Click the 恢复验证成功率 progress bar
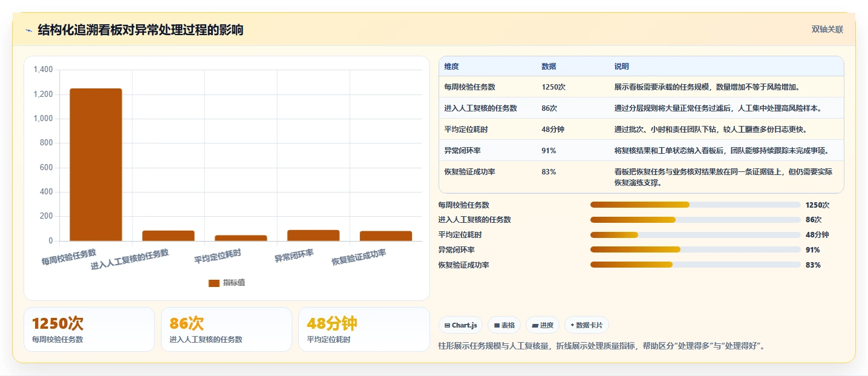Screen dimensions: 868x376 pyautogui.click(x=696, y=265)
